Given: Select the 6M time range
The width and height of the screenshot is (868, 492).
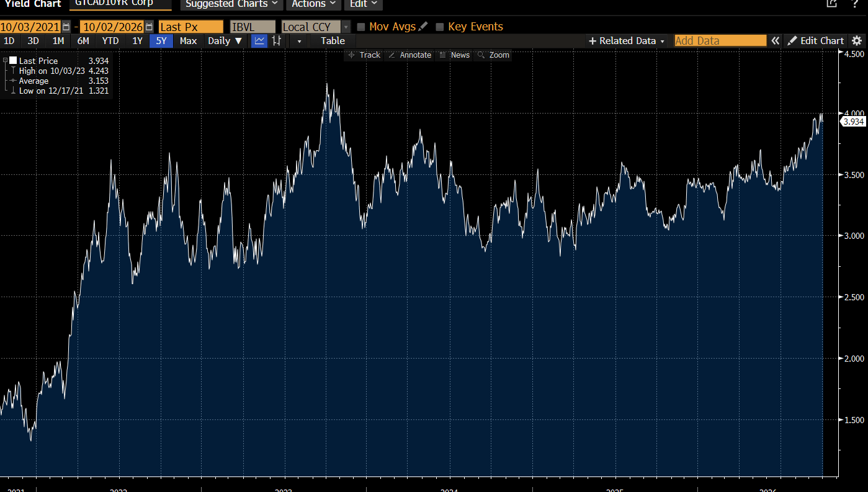Looking at the screenshot, I should pyautogui.click(x=83, y=41).
